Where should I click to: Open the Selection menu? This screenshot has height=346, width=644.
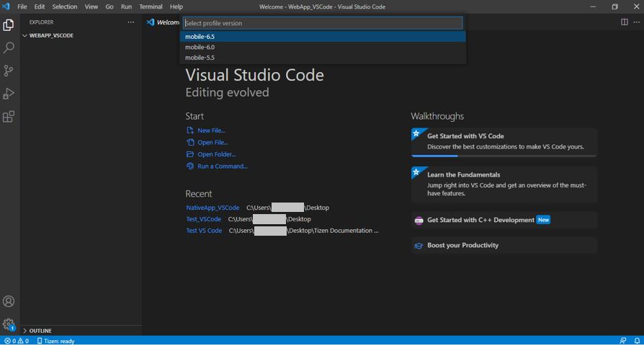click(x=65, y=6)
